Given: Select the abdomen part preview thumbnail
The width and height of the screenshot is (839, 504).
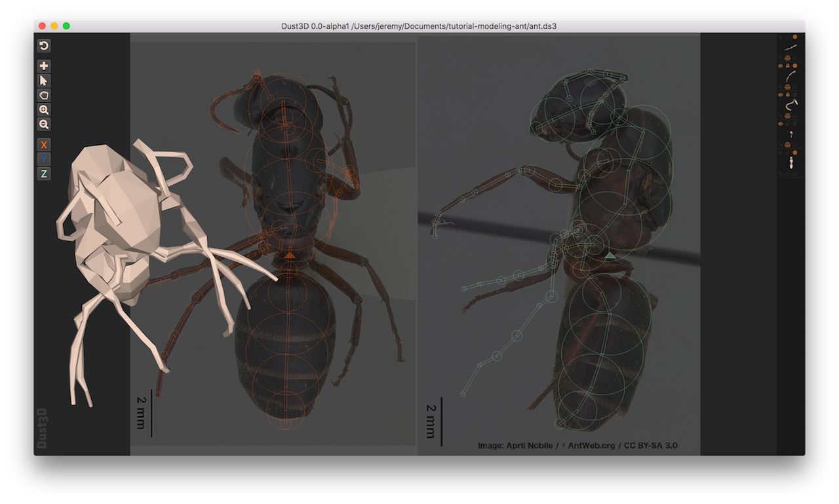Looking at the screenshot, I should pos(791,162).
